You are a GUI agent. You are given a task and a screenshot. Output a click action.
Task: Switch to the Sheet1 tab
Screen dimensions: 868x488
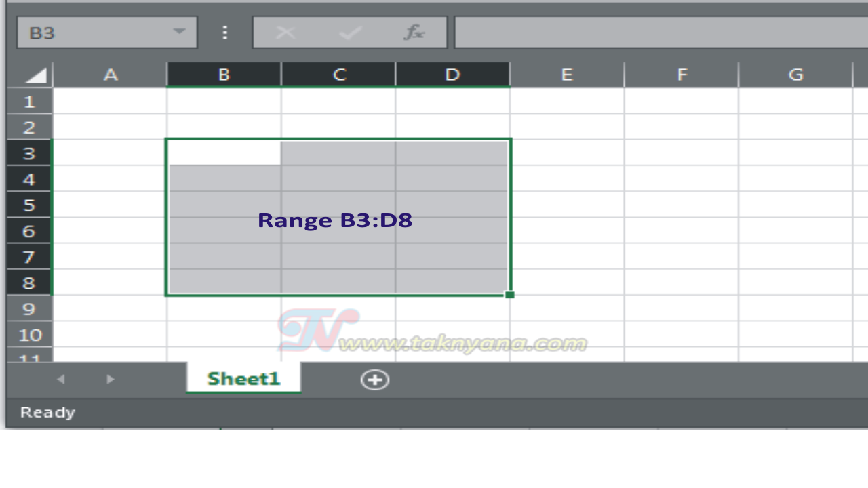(x=243, y=378)
